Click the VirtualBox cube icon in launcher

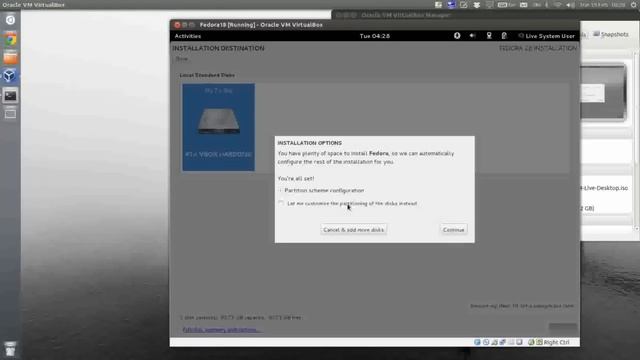pos(10,76)
